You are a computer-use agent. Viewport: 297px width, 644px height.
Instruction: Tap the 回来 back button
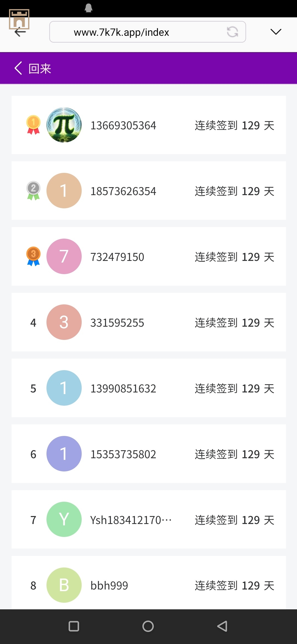[x=33, y=68]
